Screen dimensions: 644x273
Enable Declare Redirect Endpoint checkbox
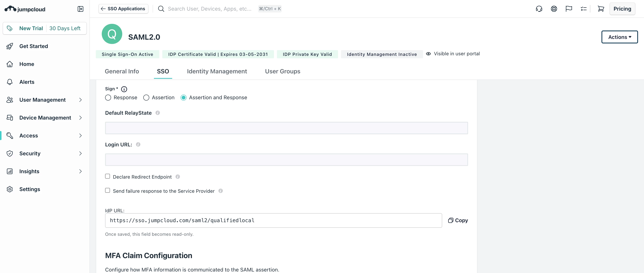point(108,176)
